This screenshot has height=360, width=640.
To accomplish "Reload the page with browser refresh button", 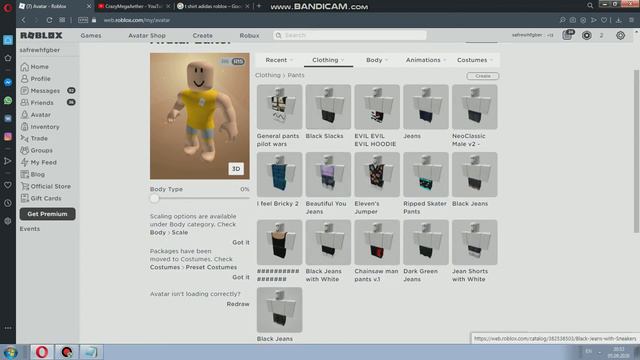I will (49, 20).
